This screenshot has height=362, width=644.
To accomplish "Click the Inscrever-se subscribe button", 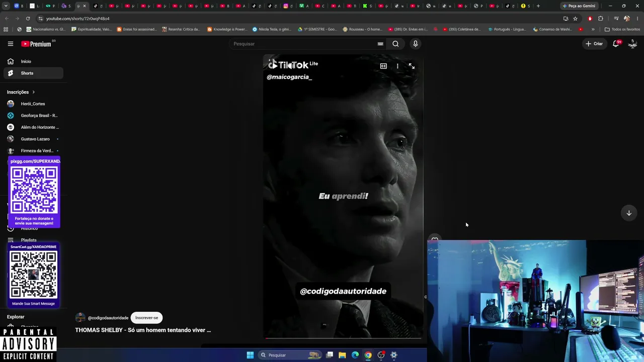I will click(146, 318).
